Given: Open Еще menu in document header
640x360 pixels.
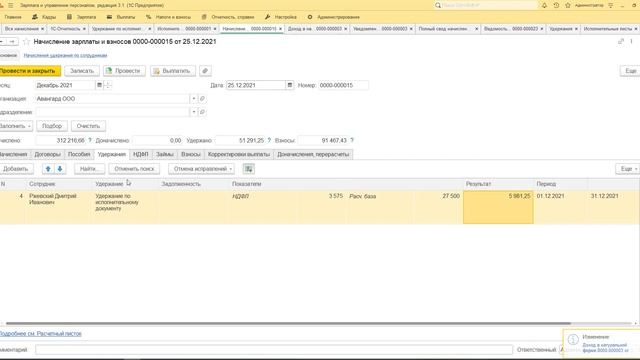Looking at the screenshot, I should tap(630, 71).
